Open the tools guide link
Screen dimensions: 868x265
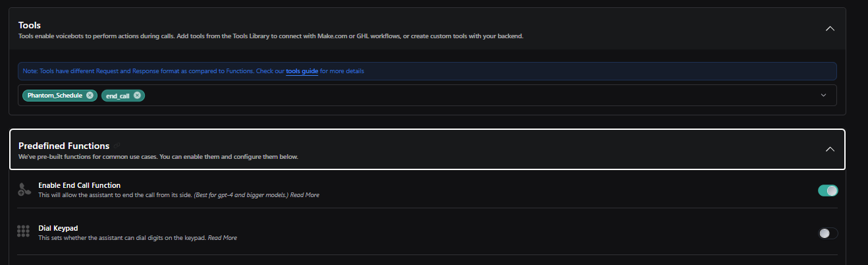click(x=302, y=71)
